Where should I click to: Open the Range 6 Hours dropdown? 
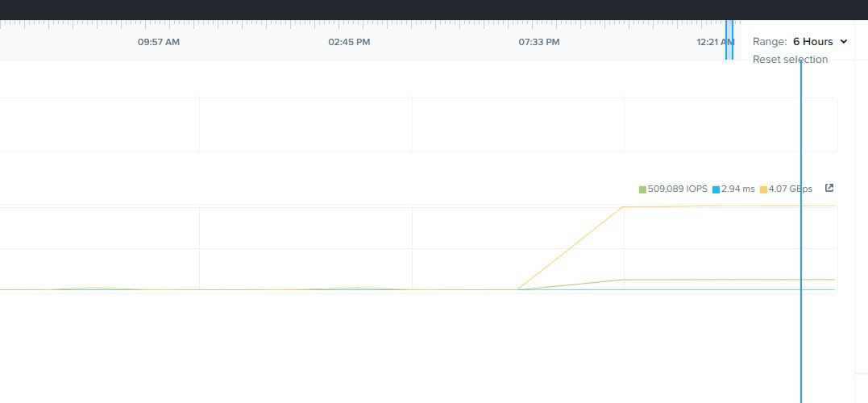(x=820, y=42)
